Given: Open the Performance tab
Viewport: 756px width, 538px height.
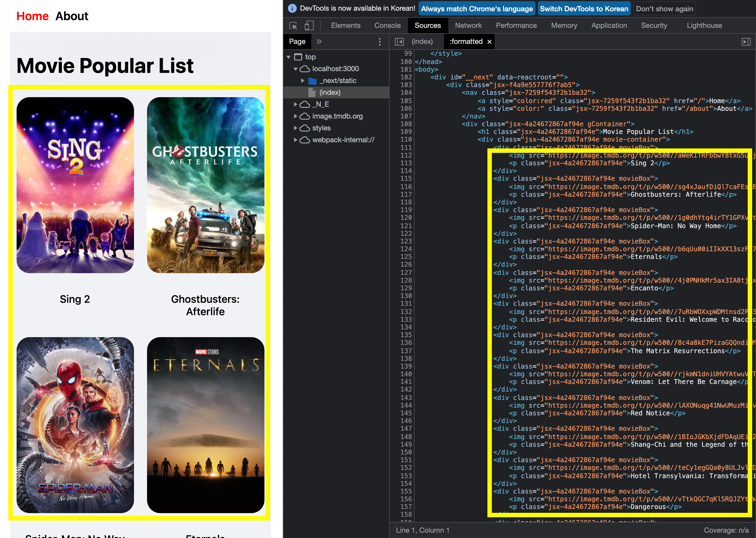Looking at the screenshot, I should click(x=516, y=25).
